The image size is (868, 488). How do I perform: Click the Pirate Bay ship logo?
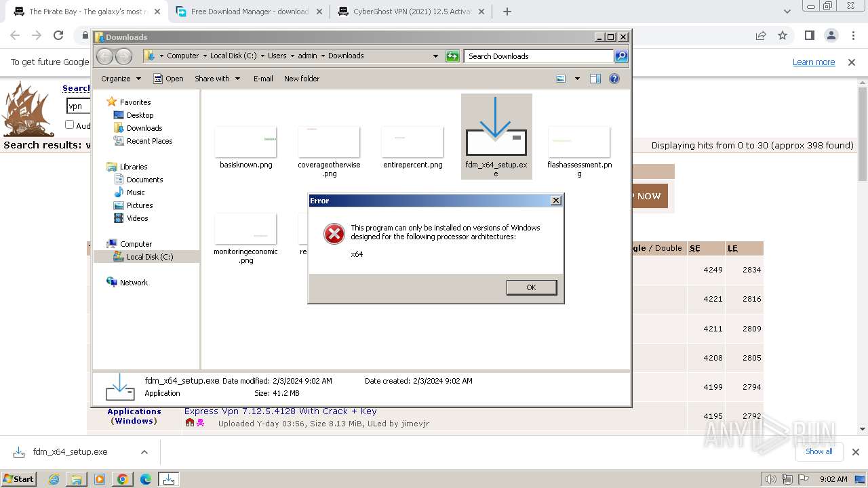click(27, 108)
